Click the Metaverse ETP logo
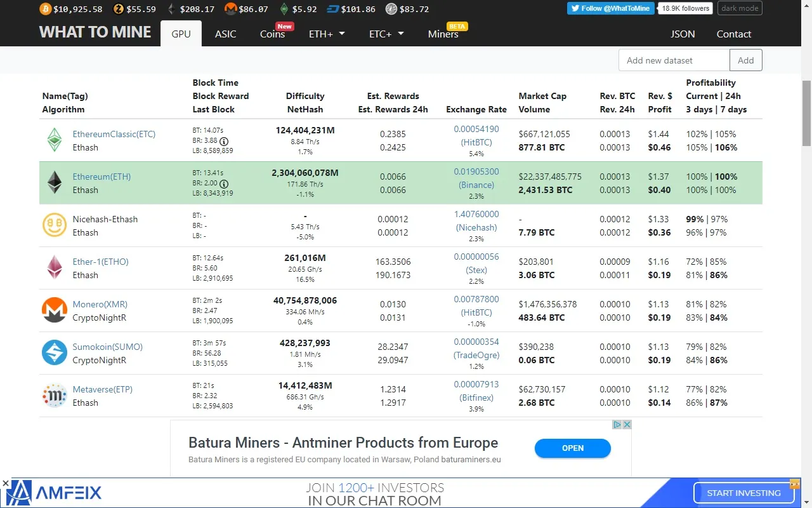Screen dimensions: 812x508 [x=55, y=395]
